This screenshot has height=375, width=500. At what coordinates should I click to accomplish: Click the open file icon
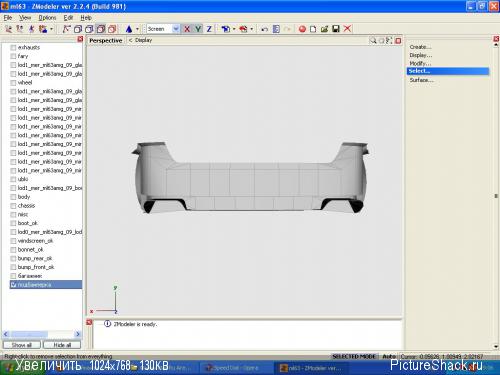point(324,29)
